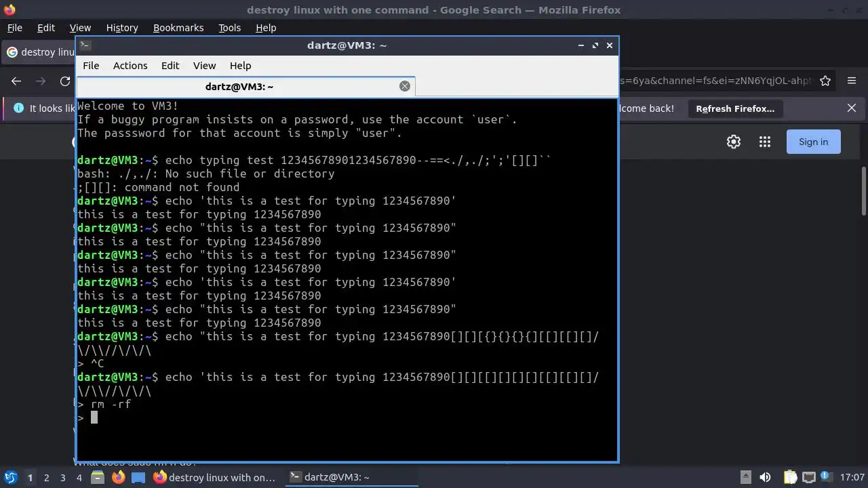This screenshot has width=868, height=488.
Task: Click the Google Sign in button
Action: 813,142
